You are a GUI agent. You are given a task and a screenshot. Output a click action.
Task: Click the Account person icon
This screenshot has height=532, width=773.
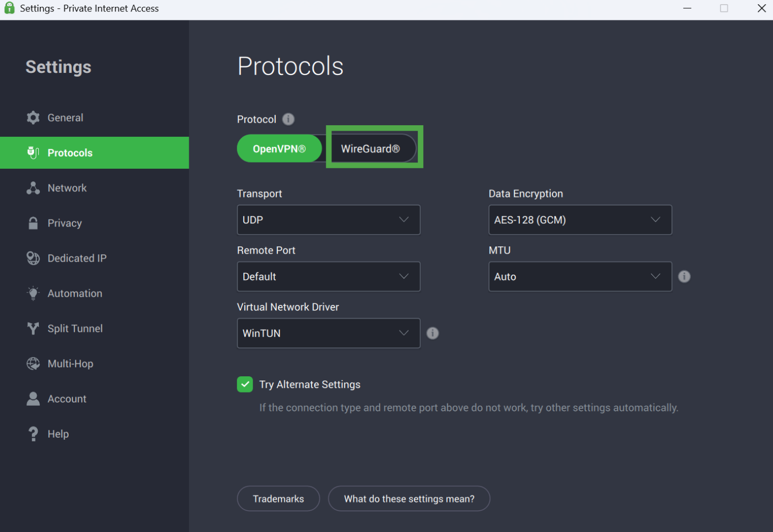33,398
